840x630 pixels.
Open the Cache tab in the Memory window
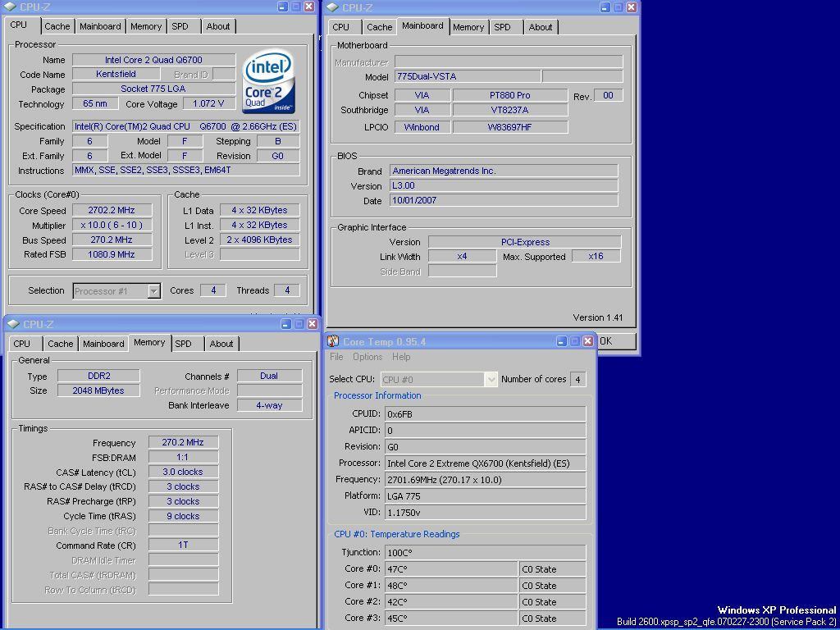click(61, 344)
